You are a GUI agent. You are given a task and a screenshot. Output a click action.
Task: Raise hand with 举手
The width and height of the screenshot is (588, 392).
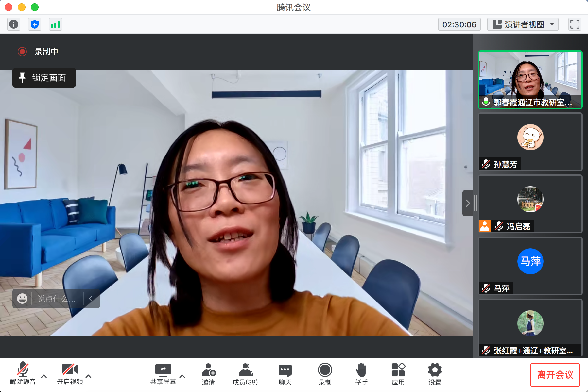[361, 374]
